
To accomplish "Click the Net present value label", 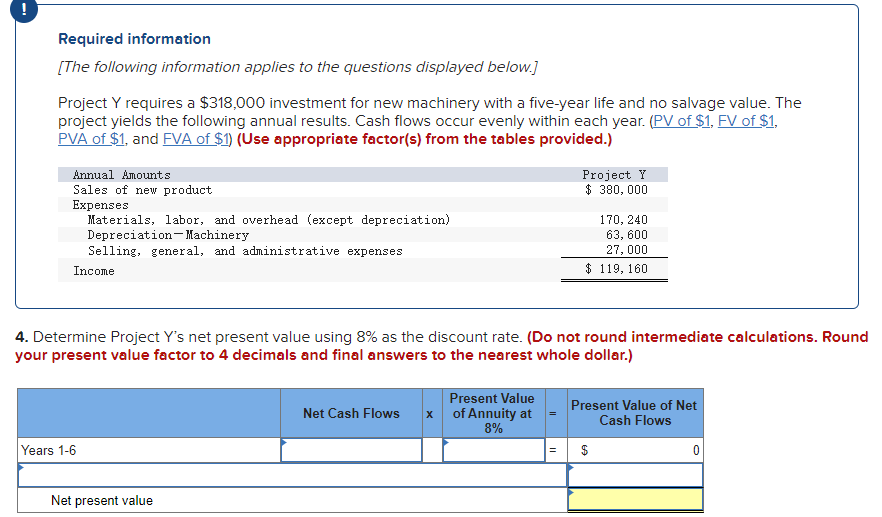I will 102,501.
